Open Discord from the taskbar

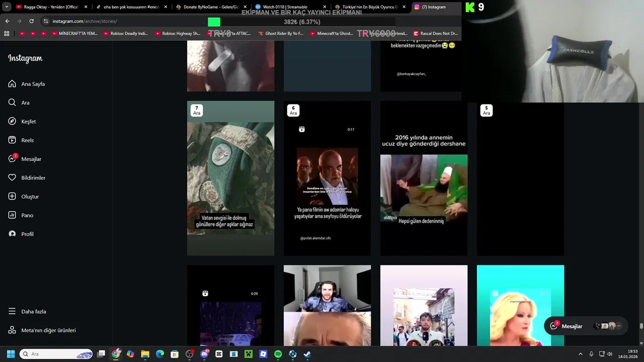(x=204, y=354)
